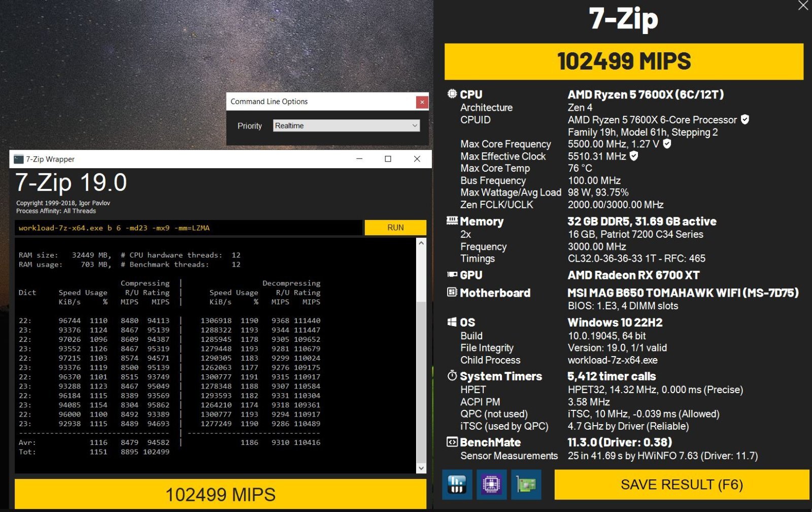812x512 pixels.
Task: Click the 4.7 GHz by Driver (Reliable) text
Action: (628, 426)
